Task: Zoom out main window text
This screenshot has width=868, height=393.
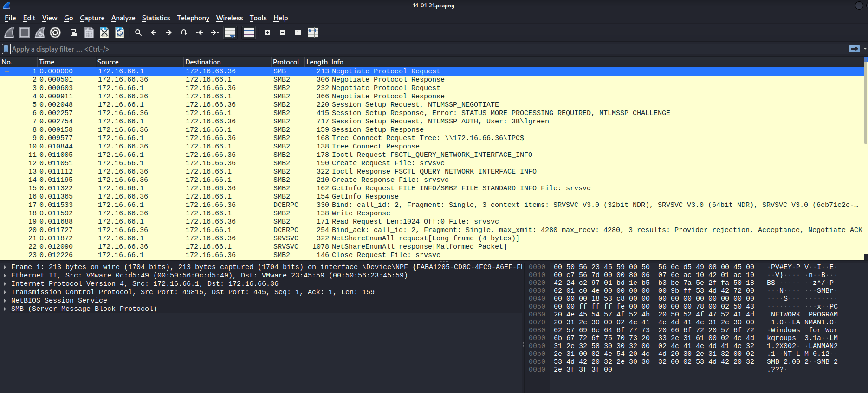Action: 283,32
